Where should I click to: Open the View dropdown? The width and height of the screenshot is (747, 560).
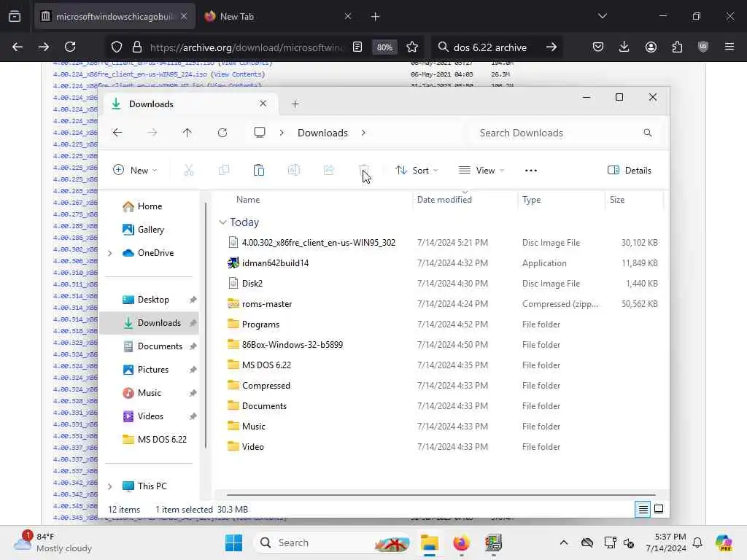click(481, 170)
